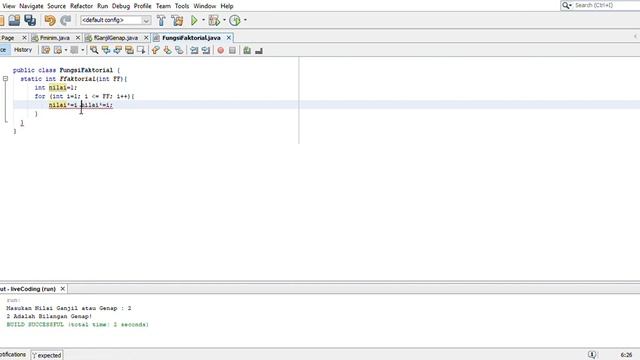
Task: Click the Profile Project clock icon
Action: [x=235, y=20]
